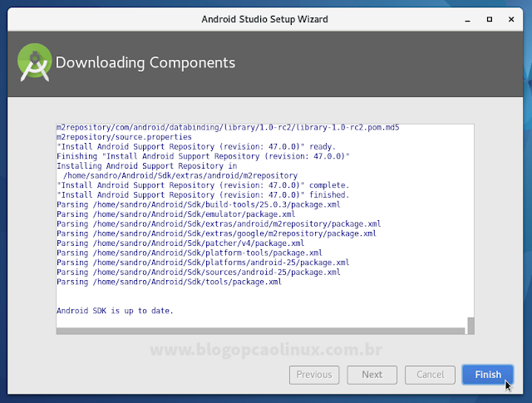532x403 pixels.
Task: Click the "Android SDK is up to date." line
Action: 115,311
